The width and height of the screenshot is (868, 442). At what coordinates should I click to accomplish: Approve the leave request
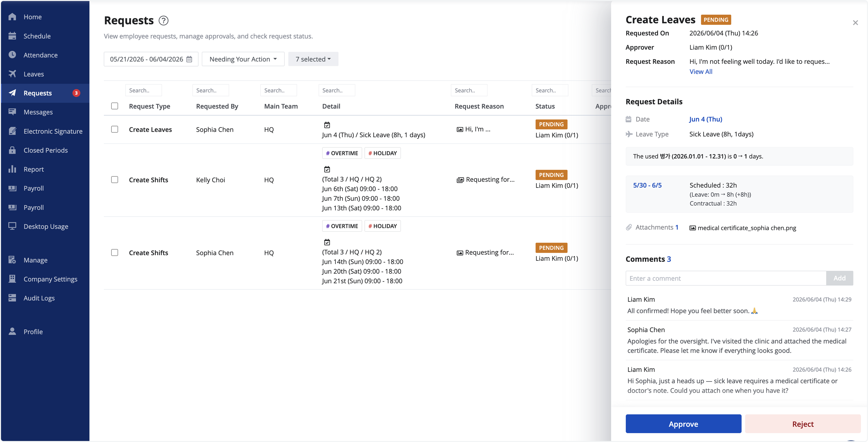pos(683,424)
